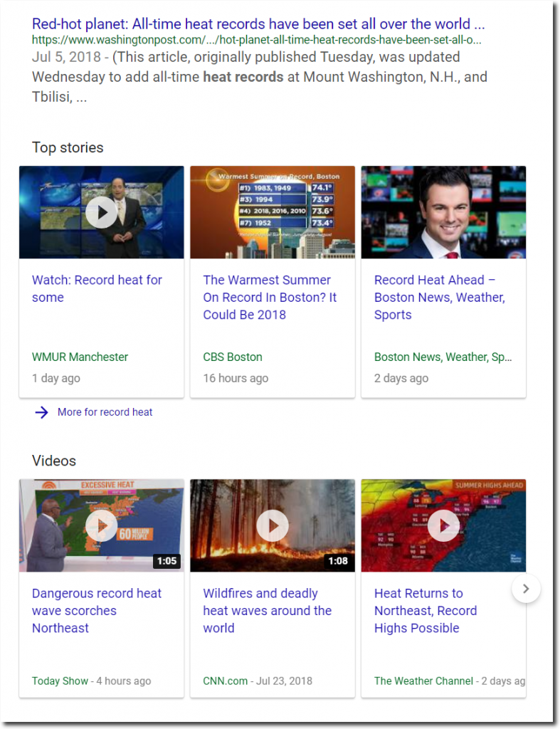
Task: Open 'Heat Returns to Northeast' video title
Action: click(426, 610)
